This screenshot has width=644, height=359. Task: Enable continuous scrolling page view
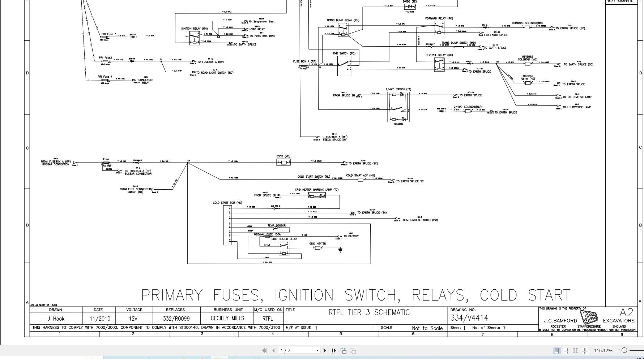point(566,350)
